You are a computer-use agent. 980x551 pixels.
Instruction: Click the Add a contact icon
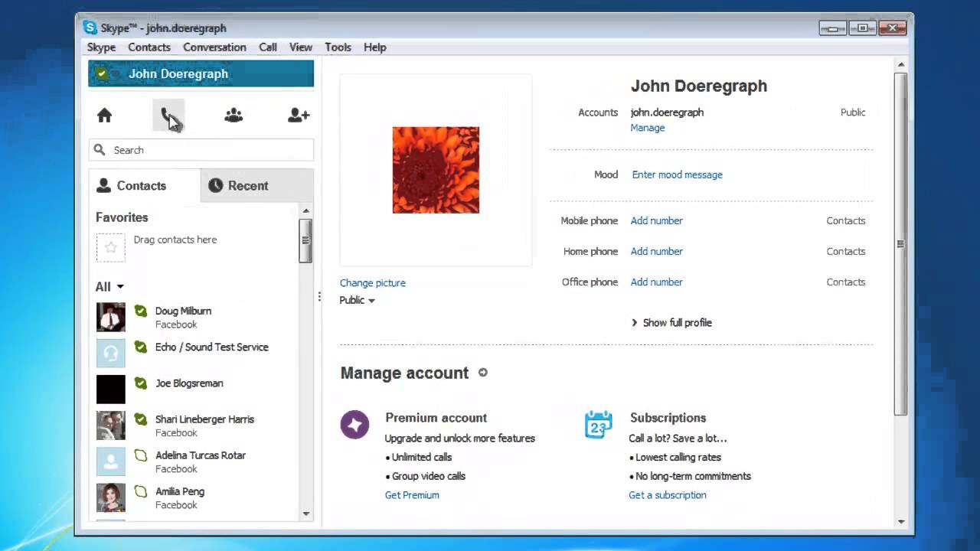299,116
